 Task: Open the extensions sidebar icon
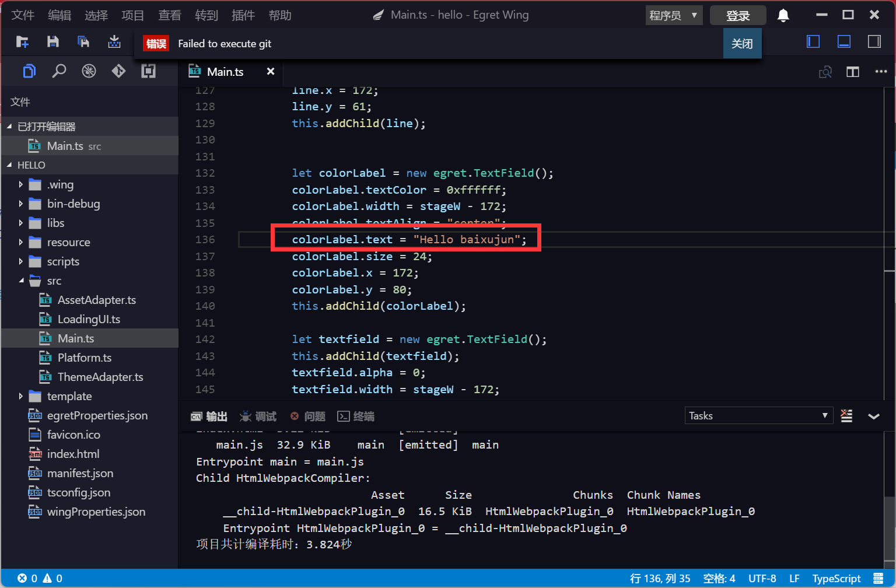point(148,71)
